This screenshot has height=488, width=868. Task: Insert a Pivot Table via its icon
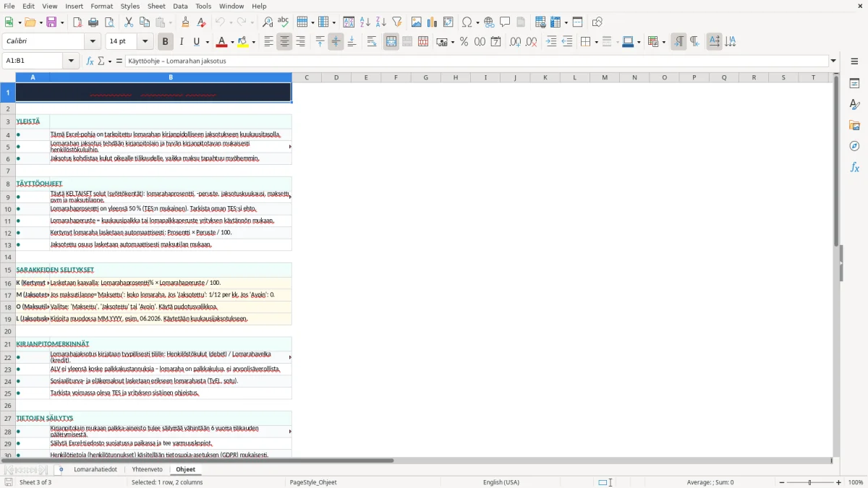point(448,22)
